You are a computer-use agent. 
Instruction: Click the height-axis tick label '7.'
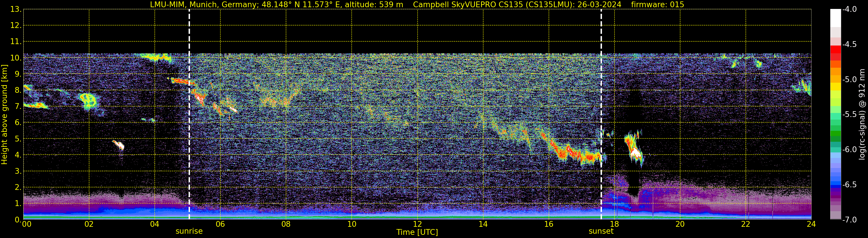click(18, 107)
